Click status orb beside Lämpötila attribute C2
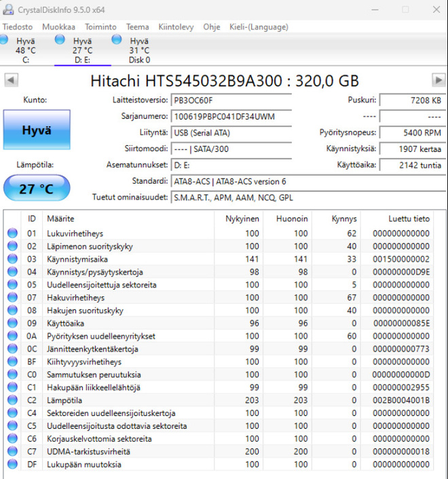Screen dimensions: 448x479 12,400
